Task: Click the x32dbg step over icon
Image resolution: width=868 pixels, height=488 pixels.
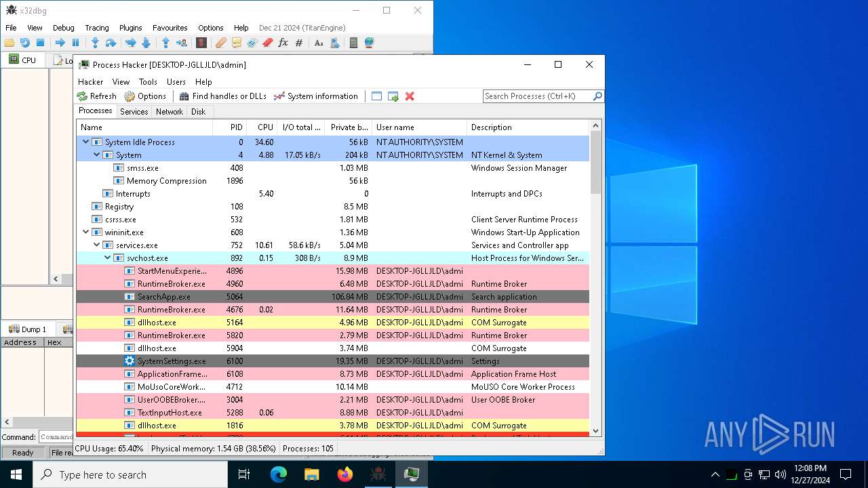Action: point(111,43)
